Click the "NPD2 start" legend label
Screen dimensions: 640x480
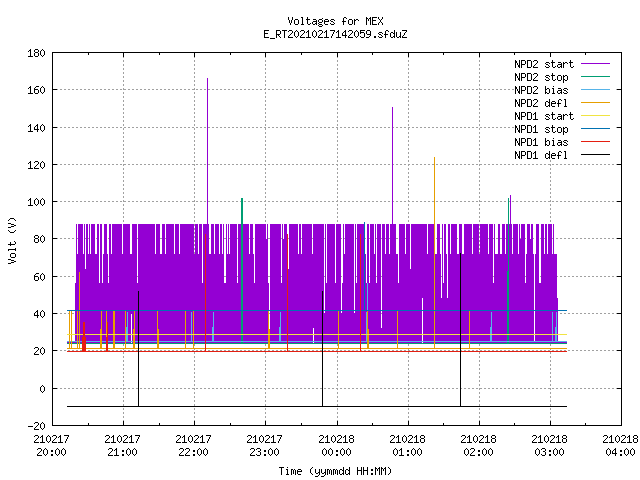[544, 64]
